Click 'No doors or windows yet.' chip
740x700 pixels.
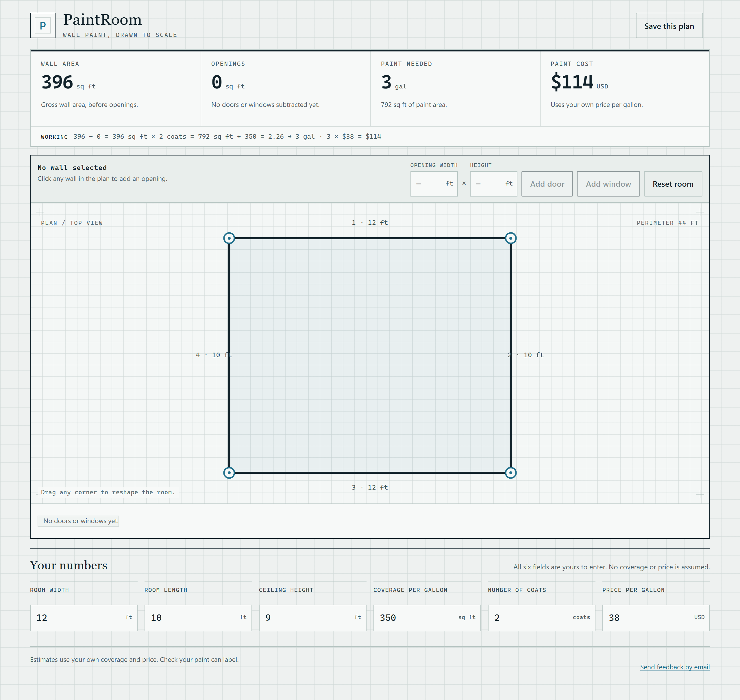click(x=78, y=521)
